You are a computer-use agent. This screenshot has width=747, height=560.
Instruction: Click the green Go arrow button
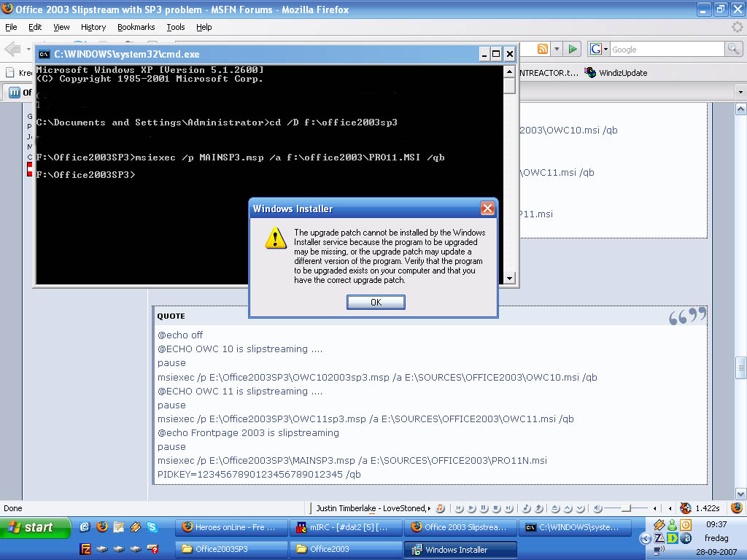click(573, 49)
